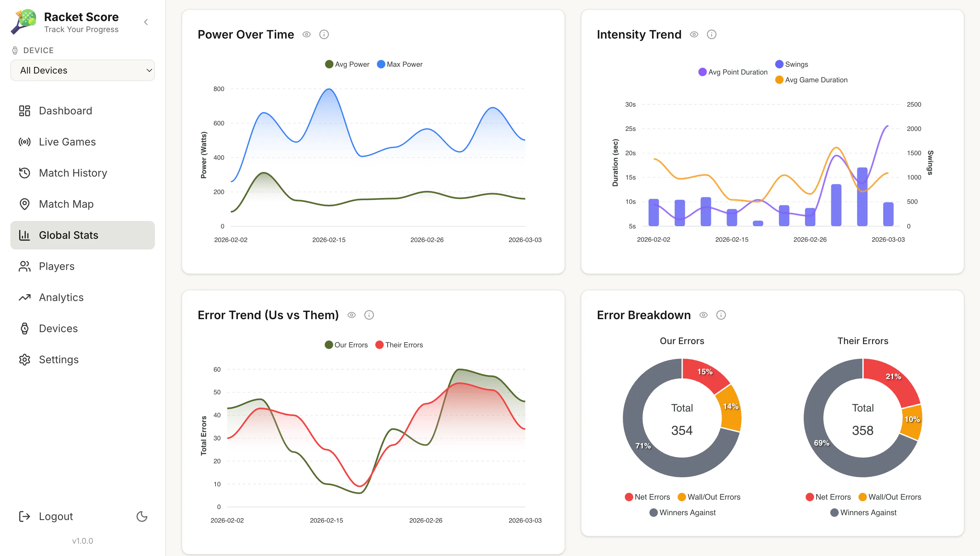Click Net Errors legend under Their Errors donut
Screen dimensions: 980x556
(x=828, y=497)
